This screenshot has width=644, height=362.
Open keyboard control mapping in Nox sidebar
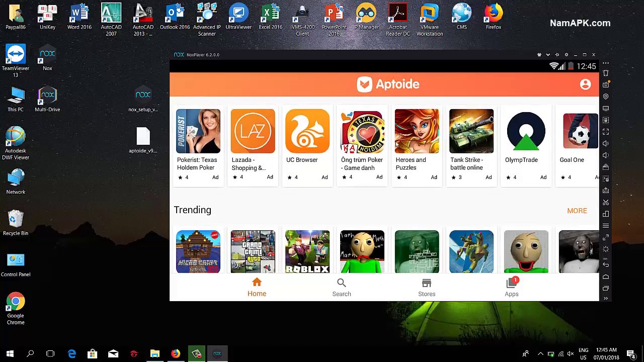pyautogui.click(x=606, y=84)
